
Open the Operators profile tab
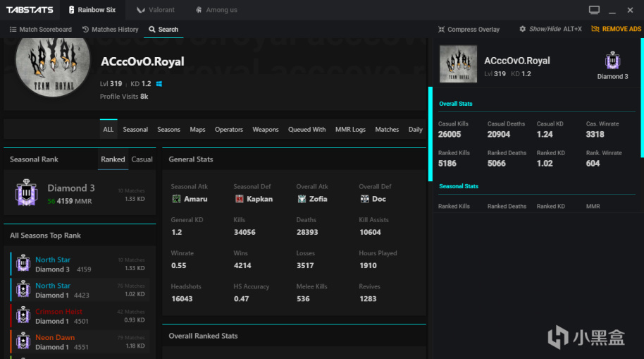229,129
